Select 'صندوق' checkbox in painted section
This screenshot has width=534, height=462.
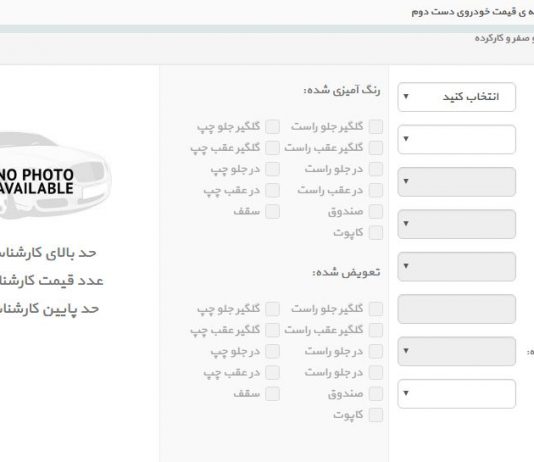(x=376, y=211)
